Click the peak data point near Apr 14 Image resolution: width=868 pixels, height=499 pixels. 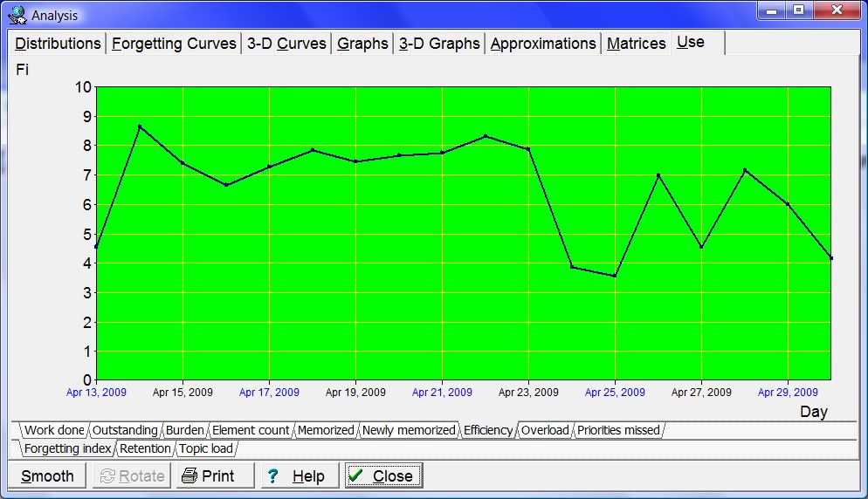(x=140, y=126)
